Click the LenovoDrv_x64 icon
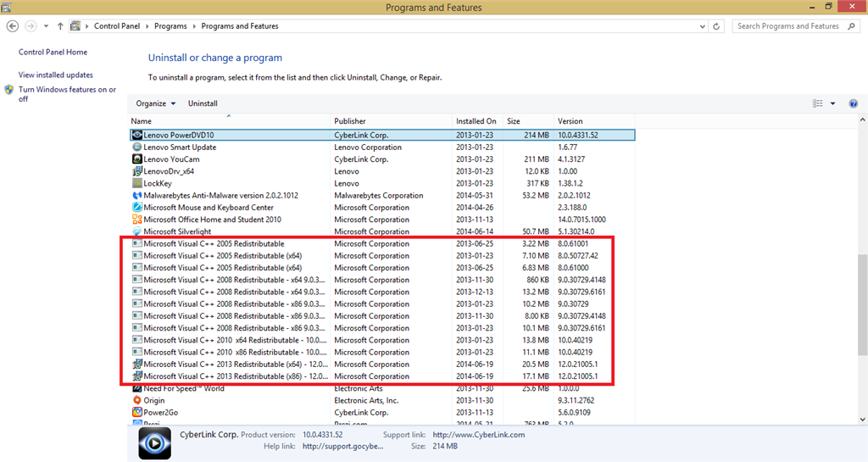The width and height of the screenshot is (868, 462). (136, 171)
